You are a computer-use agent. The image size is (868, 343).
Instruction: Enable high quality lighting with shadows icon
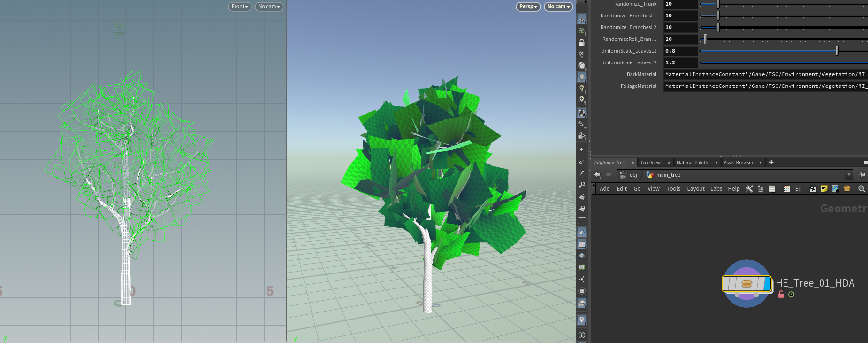click(x=582, y=100)
